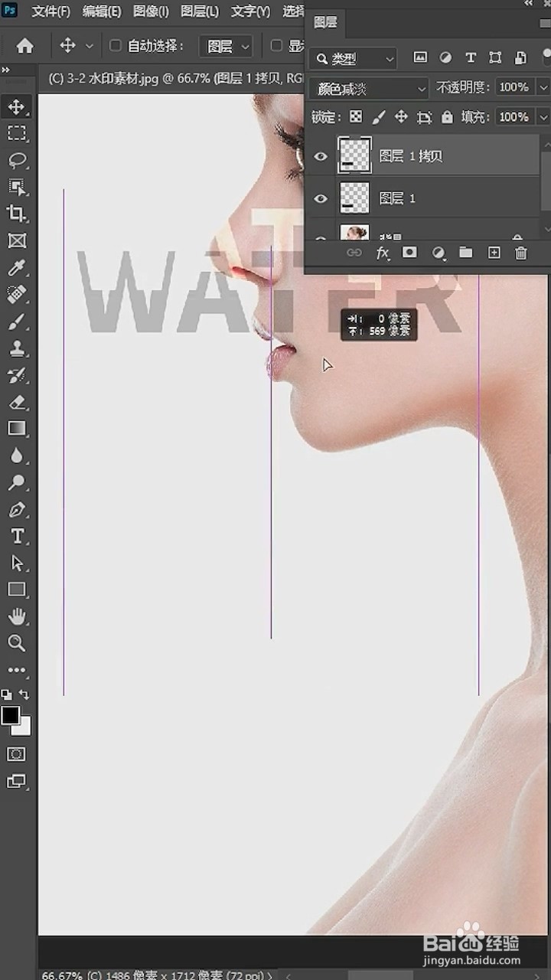Viewport: 551px width, 980px height.
Task: Open the 图层(L) menu
Action: click(200, 11)
